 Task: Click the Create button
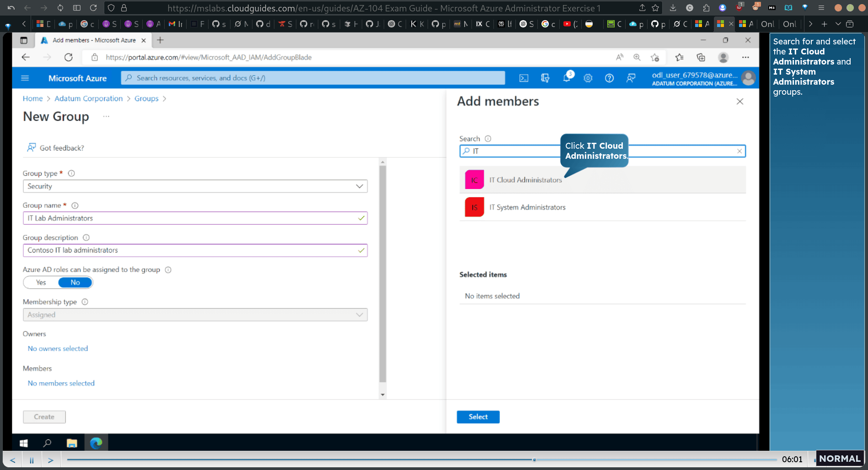tap(44, 417)
